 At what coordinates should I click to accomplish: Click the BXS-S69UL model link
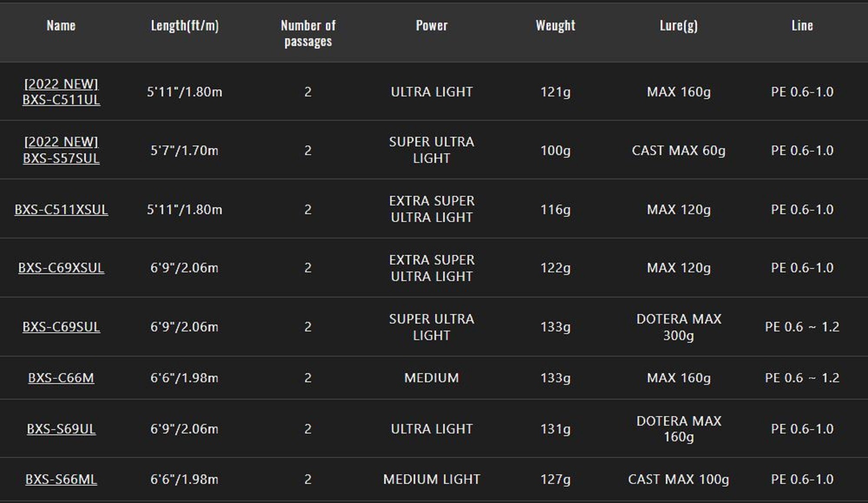pos(61,429)
